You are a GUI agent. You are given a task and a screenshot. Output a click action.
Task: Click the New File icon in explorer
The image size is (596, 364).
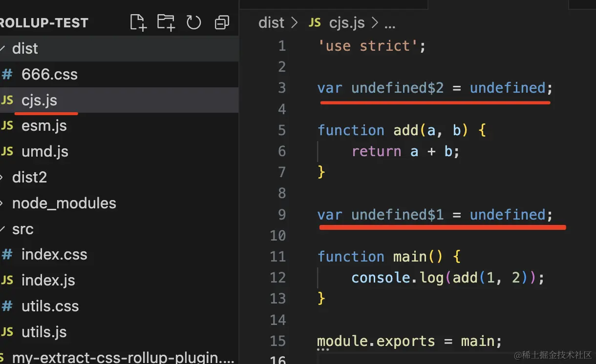point(138,22)
